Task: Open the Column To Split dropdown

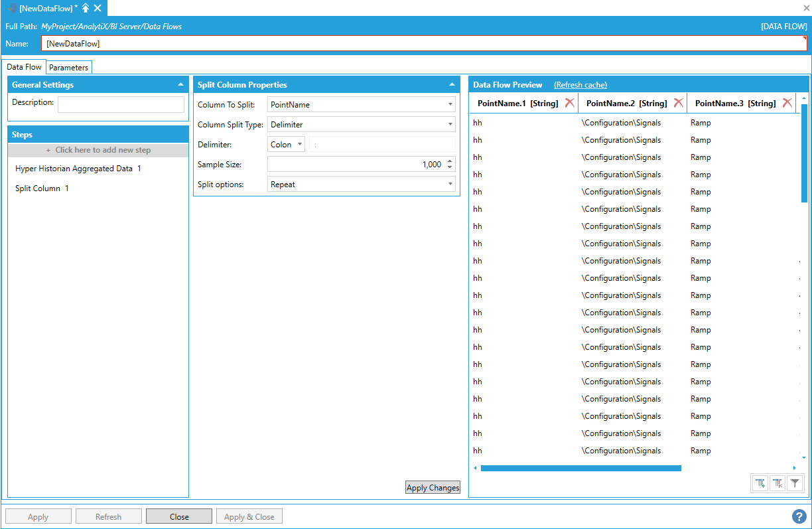Action: tap(361, 104)
